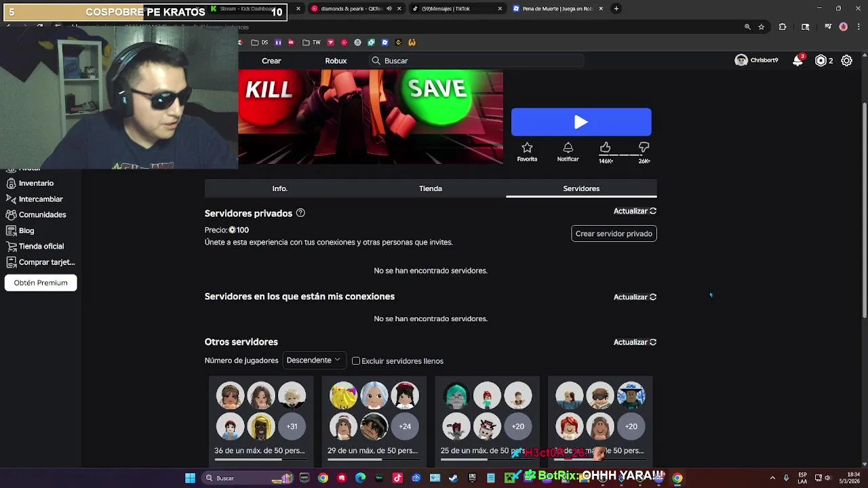The height and width of the screenshot is (488, 868).
Task: Refresh the Otros servidores list
Action: [635, 342]
